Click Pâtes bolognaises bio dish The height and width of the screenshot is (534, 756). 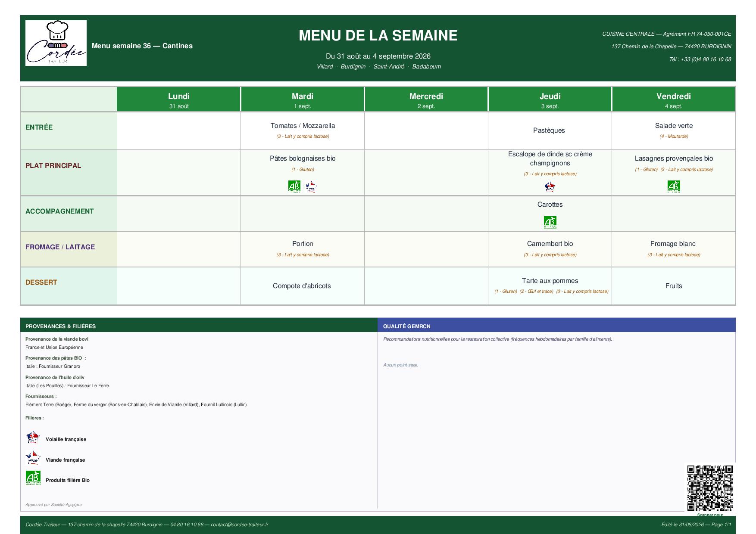[303, 158]
